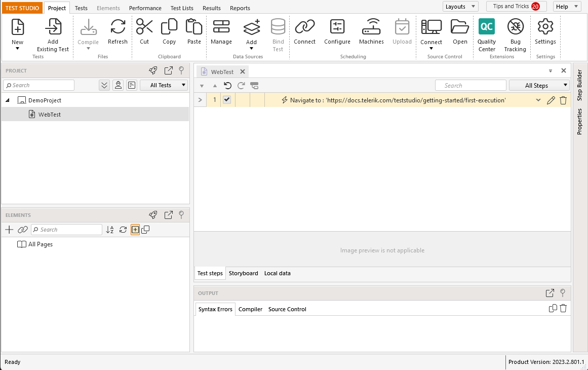The width and height of the screenshot is (588, 370).
Task: Sort elements alphabetically A-Z
Action: pos(110,230)
